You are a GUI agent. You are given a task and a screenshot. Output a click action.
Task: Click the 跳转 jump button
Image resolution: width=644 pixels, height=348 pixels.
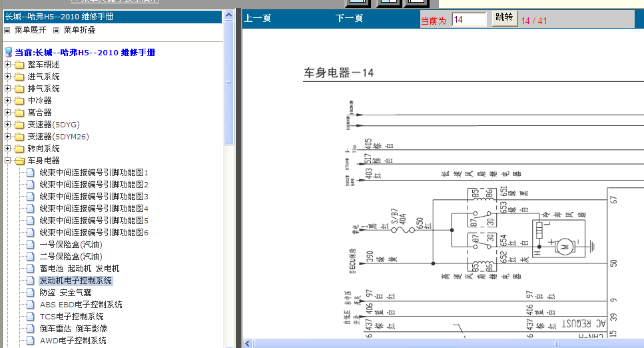pyautogui.click(x=505, y=18)
